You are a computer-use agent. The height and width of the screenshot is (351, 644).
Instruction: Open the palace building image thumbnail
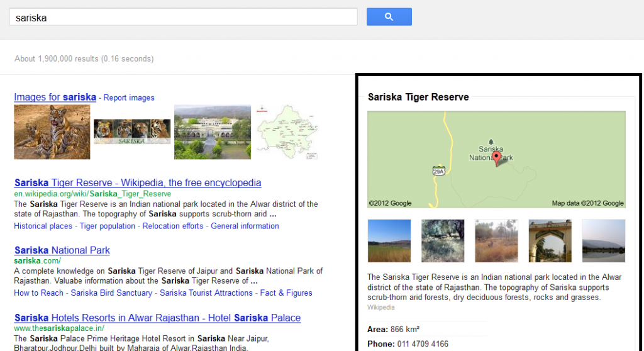coord(213,132)
